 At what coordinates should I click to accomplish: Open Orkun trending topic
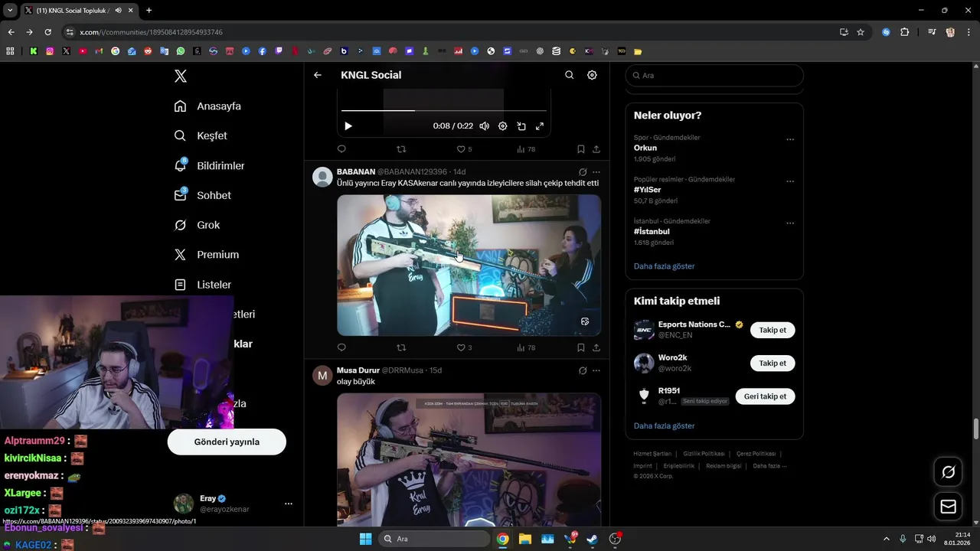click(x=645, y=148)
